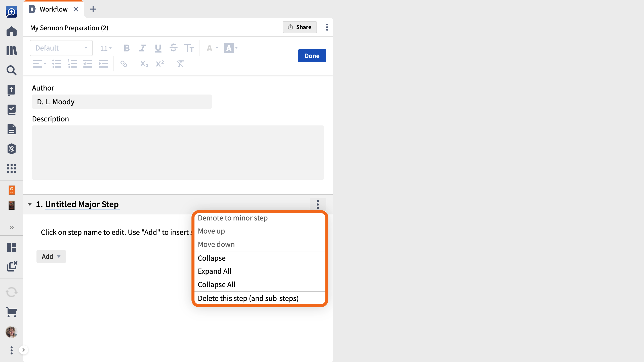Expand sidebar with the right arrow toggle

[23, 350]
